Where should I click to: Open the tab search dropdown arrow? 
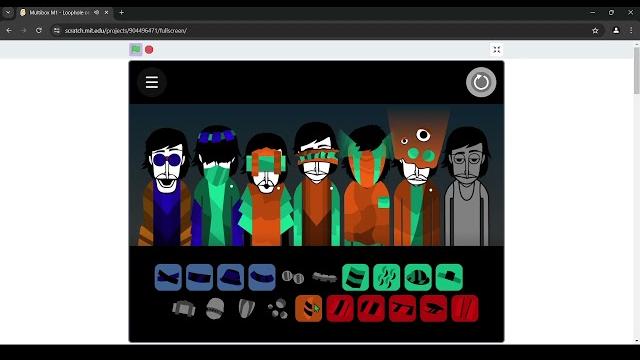pos(8,13)
